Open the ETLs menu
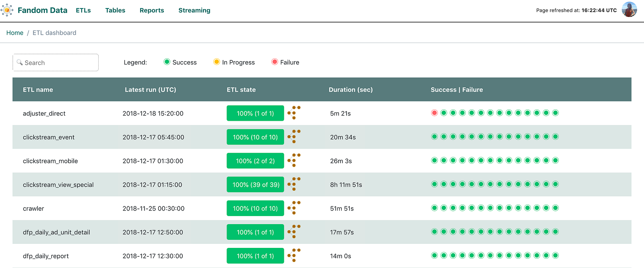Image resolution: width=644 pixels, height=268 pixels. (x=83, y=10)
